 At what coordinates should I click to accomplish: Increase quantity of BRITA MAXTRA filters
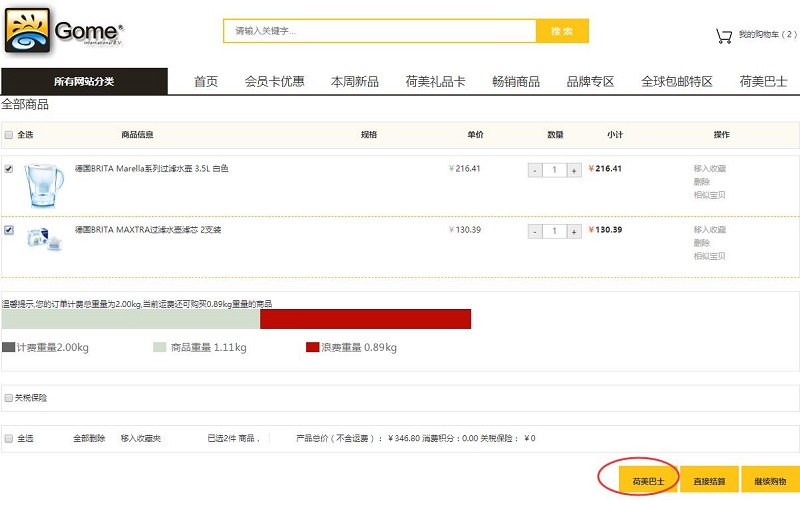pyautogui.click(x=574, y=232)
